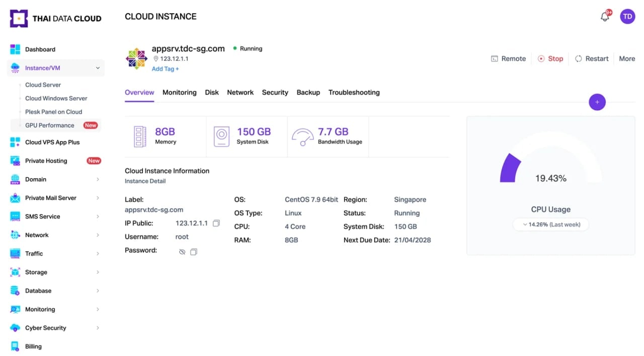Expand the Private Mail Server chevron
This screenshot has width=644, height=356.
98,198
